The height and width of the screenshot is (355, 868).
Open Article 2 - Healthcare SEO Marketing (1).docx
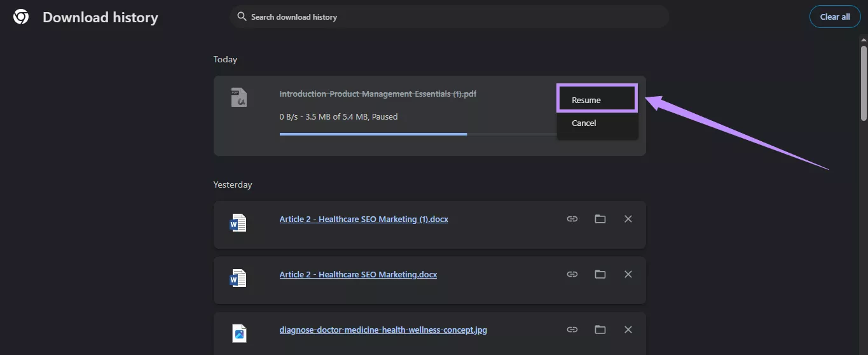pyautogui.click(x=364, y=219)
